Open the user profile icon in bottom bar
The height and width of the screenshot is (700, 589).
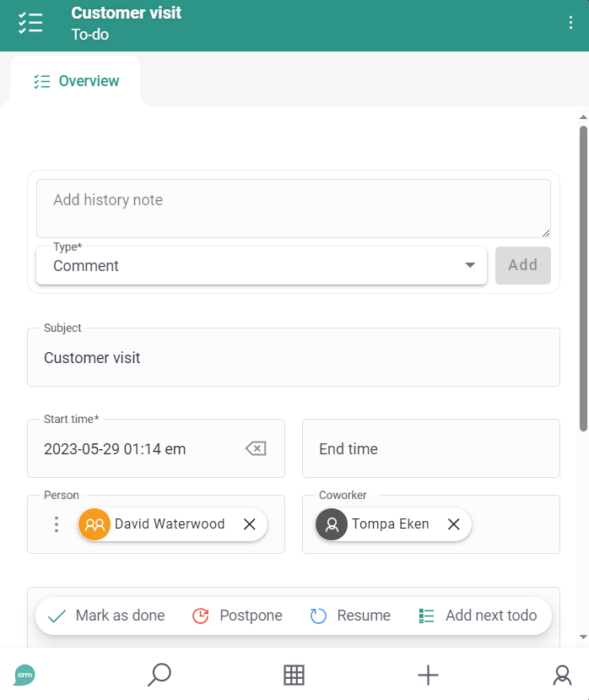562,675
